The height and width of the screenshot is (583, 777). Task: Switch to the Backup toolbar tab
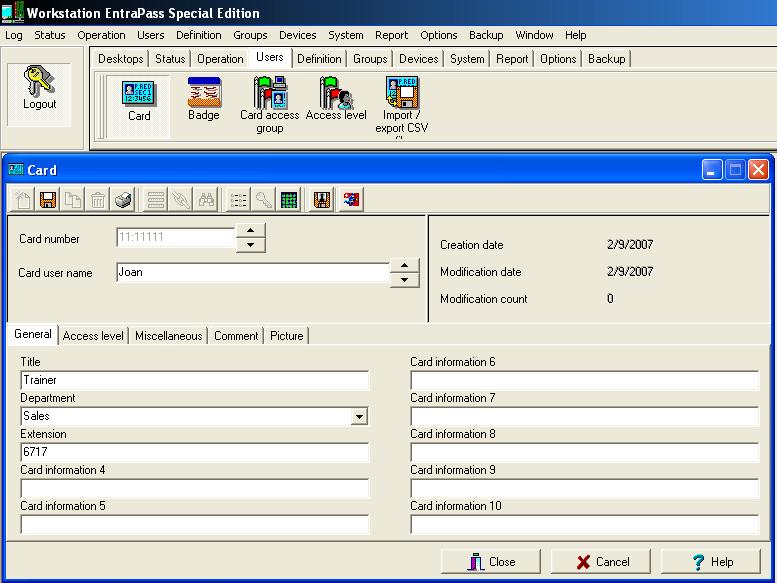pyautogui.click(x=607, y=59)
